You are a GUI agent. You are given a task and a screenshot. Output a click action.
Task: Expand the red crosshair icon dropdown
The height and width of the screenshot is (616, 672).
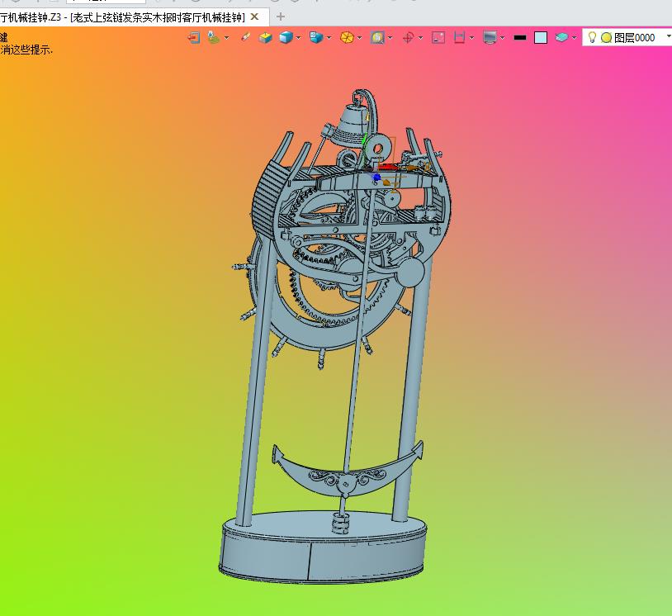pyautogui.click(x=420, y=38)
